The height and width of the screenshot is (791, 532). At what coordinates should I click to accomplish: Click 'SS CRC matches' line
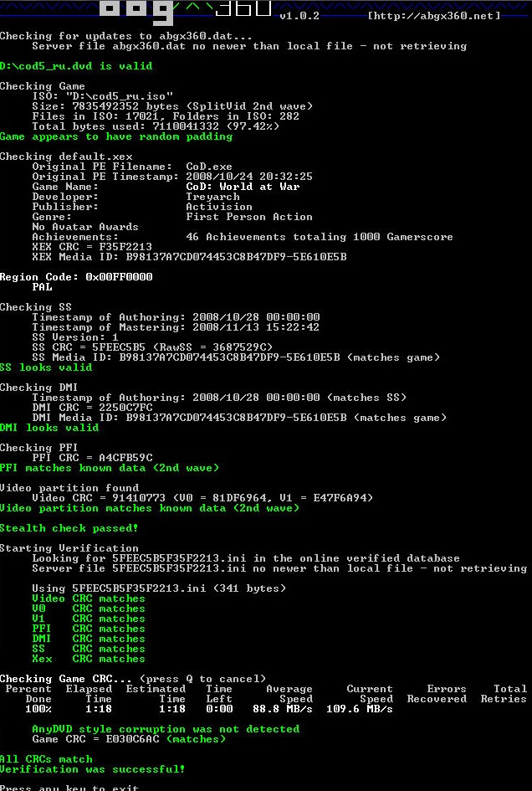[88, 650]
